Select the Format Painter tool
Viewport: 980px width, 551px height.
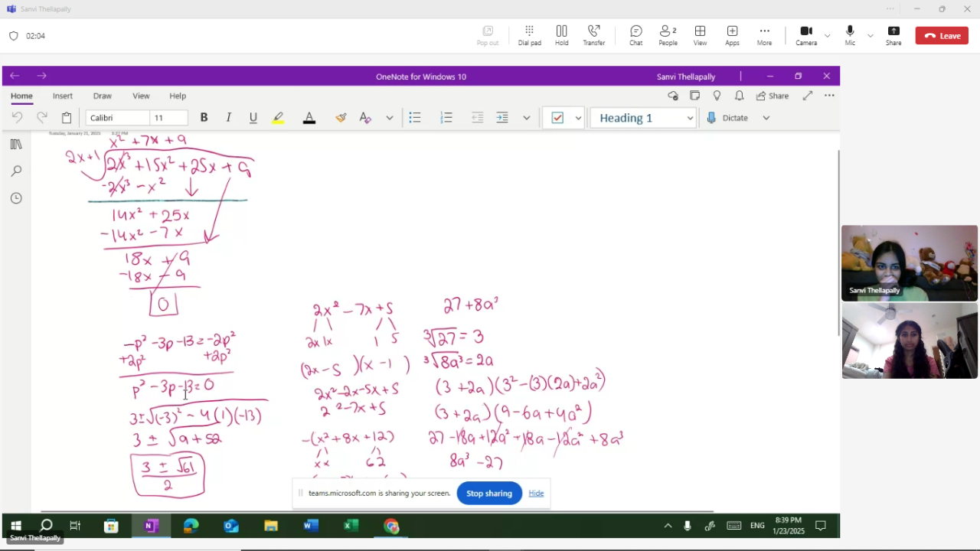coord(341,118)
